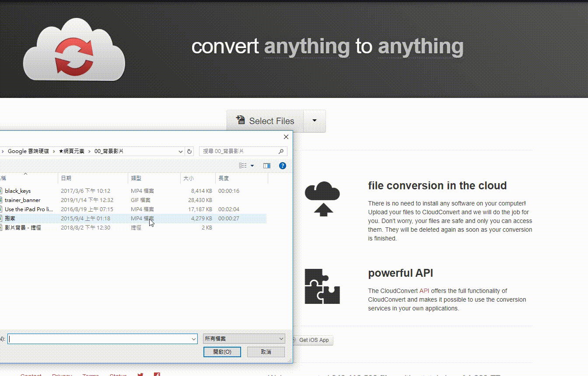Sort files by 類型 column header
588x376 pixels.
tap(154, 178)
